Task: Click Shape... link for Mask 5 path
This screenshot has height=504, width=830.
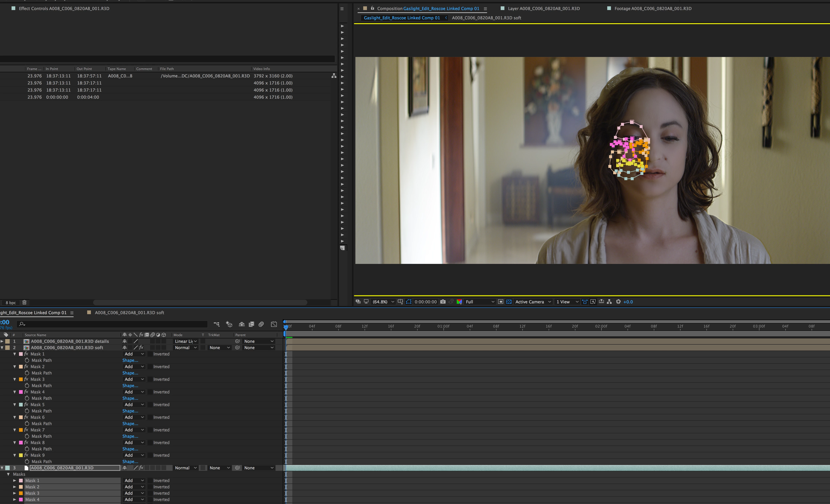Action: click(x=130, y=411)
